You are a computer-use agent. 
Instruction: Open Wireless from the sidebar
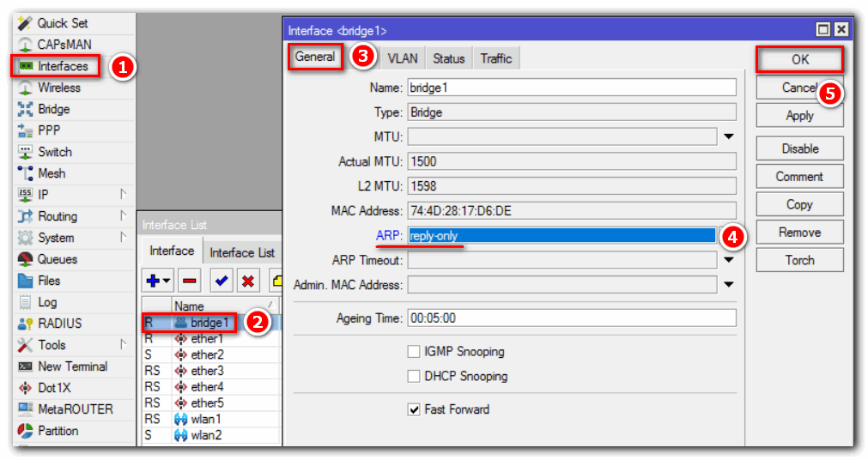(x=58, y=88)
